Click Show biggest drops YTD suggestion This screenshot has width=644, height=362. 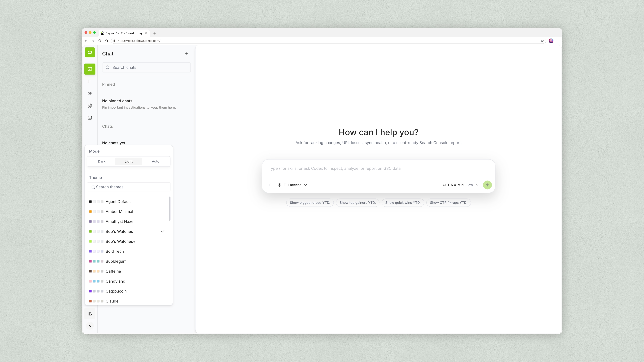point(310,203)
